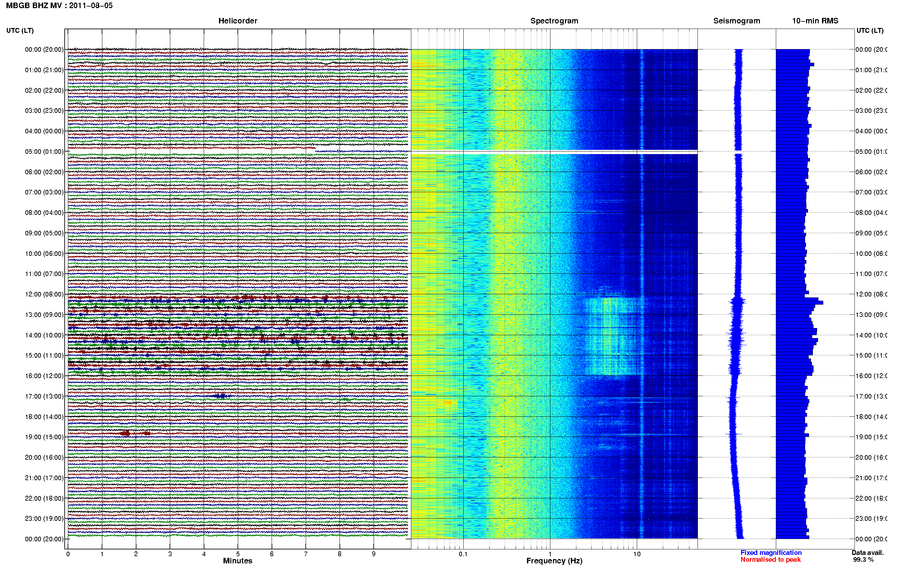The width and height of the screenshot is (924, 578).
Task: Click the 'Frequency (Hz)' axis title
Action: (554, 561)
